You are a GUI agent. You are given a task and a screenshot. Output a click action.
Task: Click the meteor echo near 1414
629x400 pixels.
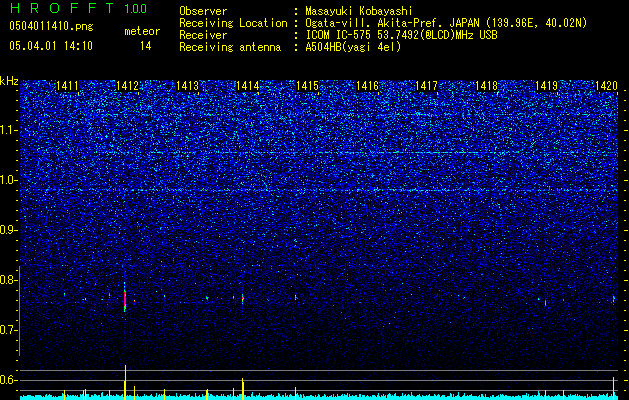coord(243,298)
